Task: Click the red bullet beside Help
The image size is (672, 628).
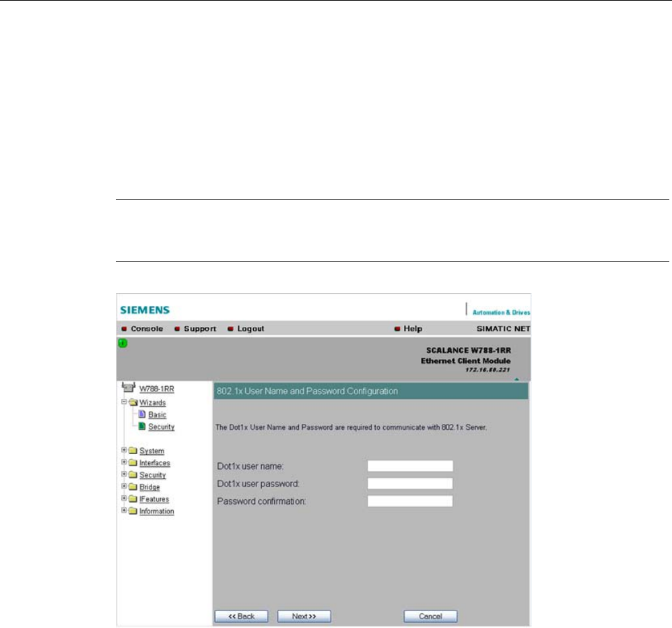Action: coord(397,329)
